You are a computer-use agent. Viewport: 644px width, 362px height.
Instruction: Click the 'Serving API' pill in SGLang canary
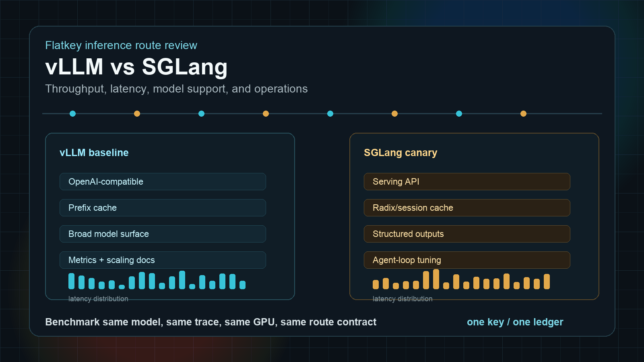pyautogui.click(x=467, y=181)
